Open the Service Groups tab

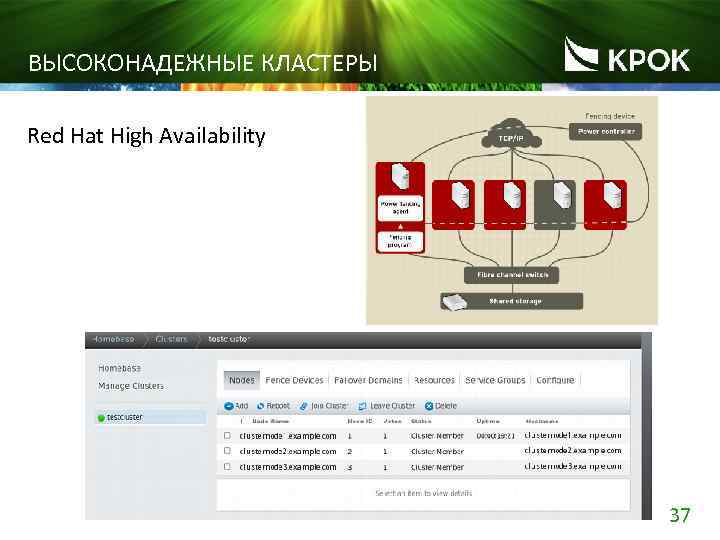[x=495, y=380]
